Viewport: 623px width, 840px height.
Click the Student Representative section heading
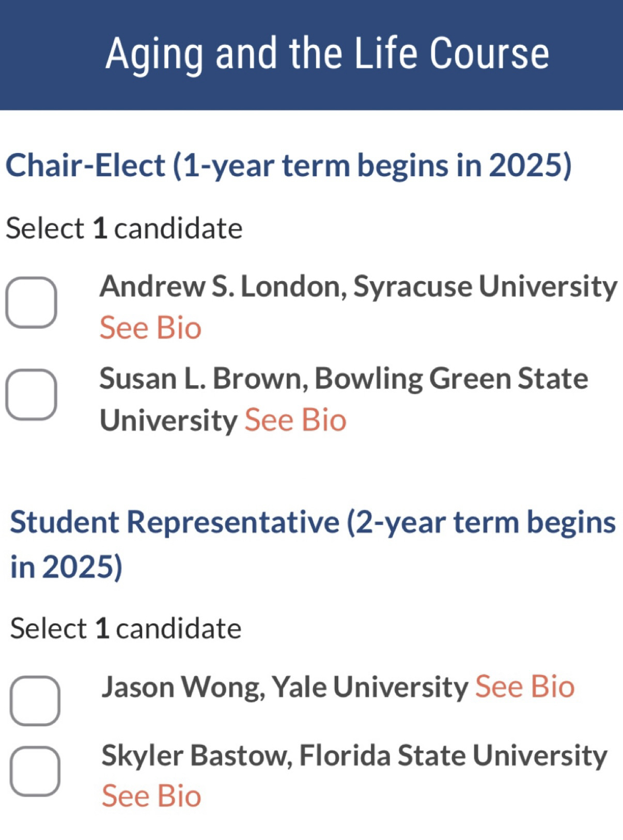tap(313, 522)
